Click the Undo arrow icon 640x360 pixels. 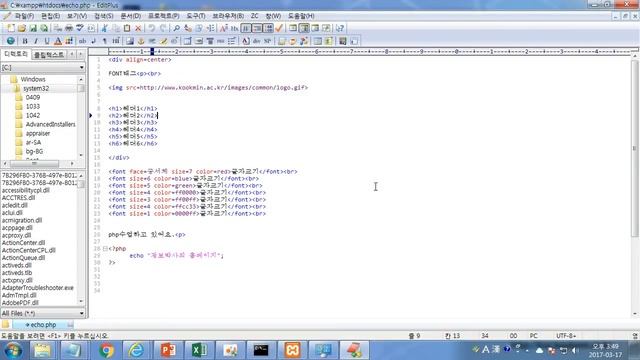151,28
